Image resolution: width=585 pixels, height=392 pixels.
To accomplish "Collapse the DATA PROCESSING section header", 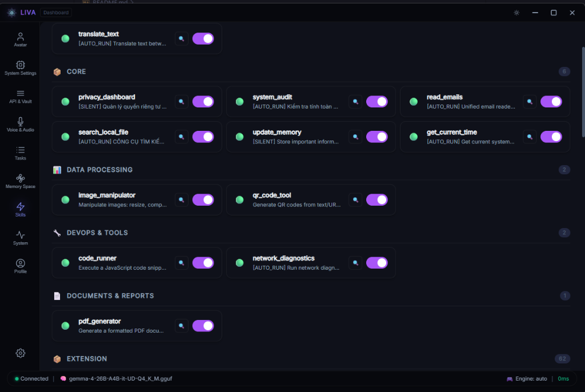I will coord(311,170).
